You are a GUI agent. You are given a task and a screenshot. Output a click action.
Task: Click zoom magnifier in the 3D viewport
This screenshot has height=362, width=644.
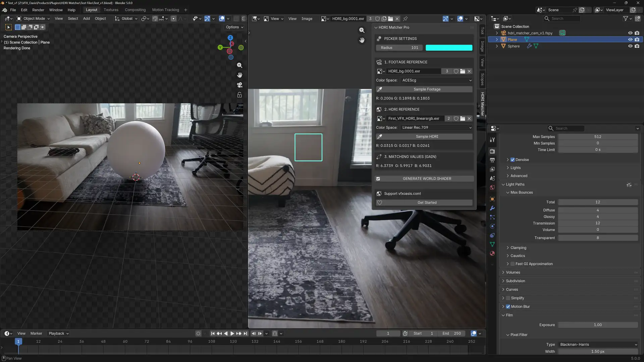[239, 65]
